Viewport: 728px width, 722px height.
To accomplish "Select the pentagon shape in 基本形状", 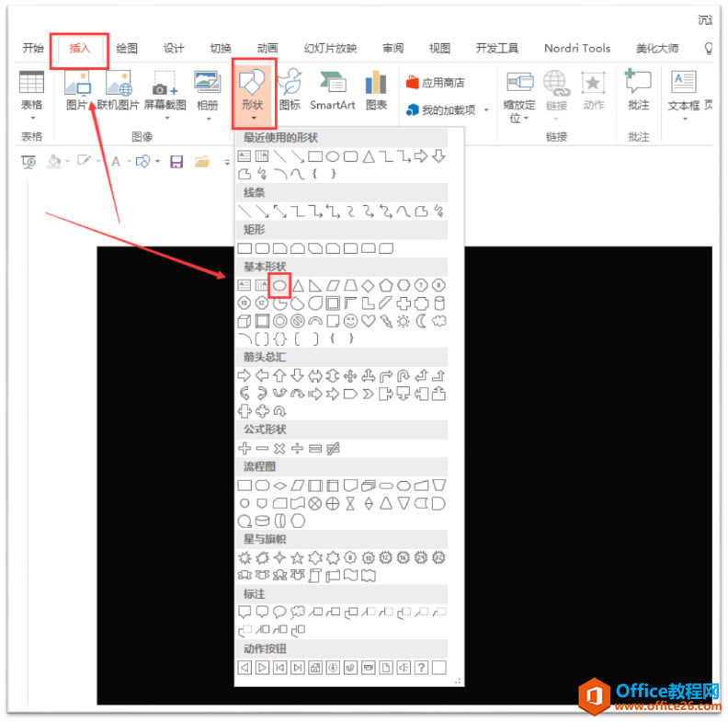I will [x=386, y=285].
